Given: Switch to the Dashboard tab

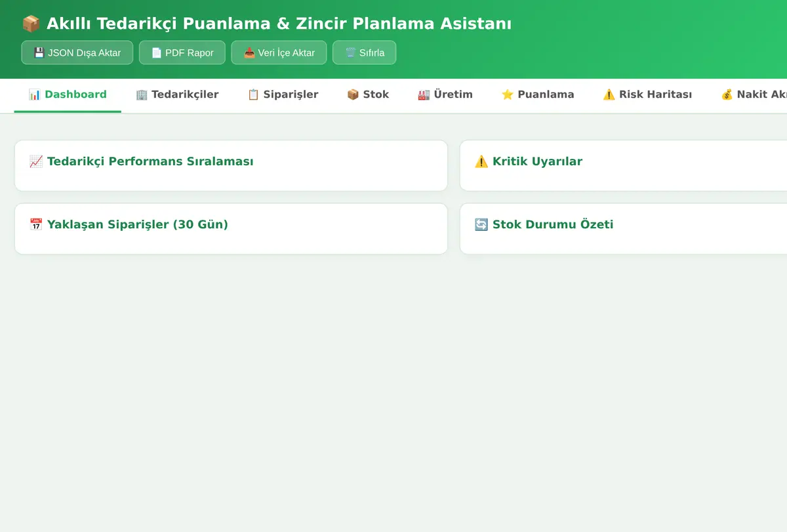Looking at the screenshot, I should coord(68,94).
